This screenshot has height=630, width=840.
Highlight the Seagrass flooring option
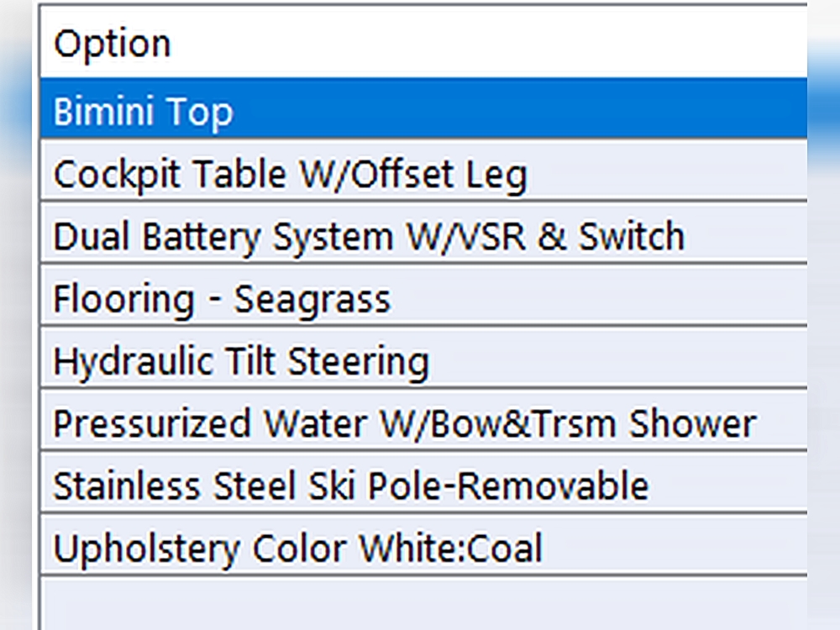(222, 299)
